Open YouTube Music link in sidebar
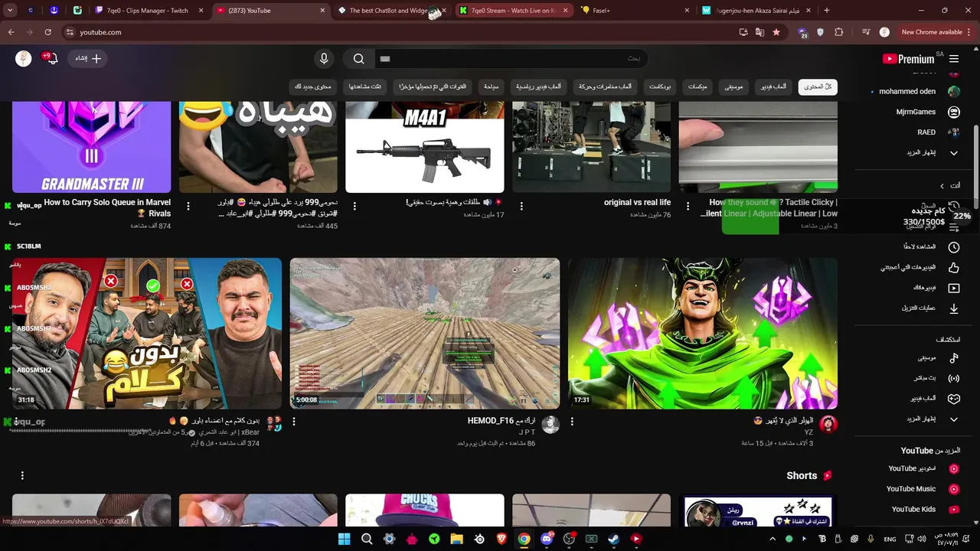The image size is (980, 551). point(922,489)
